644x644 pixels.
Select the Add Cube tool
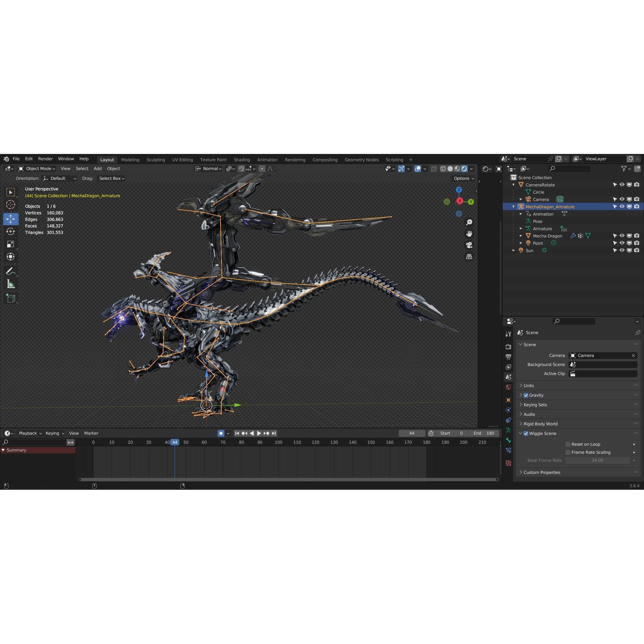[x=11, y=298]
